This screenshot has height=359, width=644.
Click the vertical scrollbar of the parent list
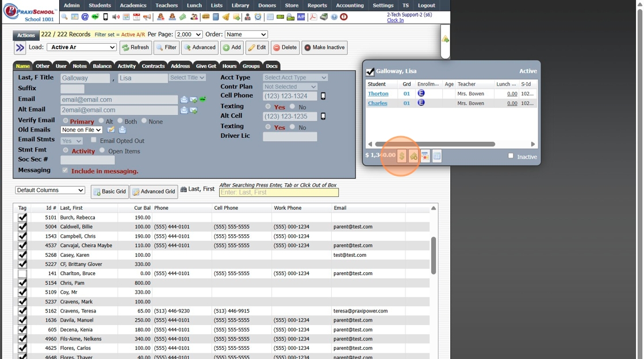(x=434, y=255)
